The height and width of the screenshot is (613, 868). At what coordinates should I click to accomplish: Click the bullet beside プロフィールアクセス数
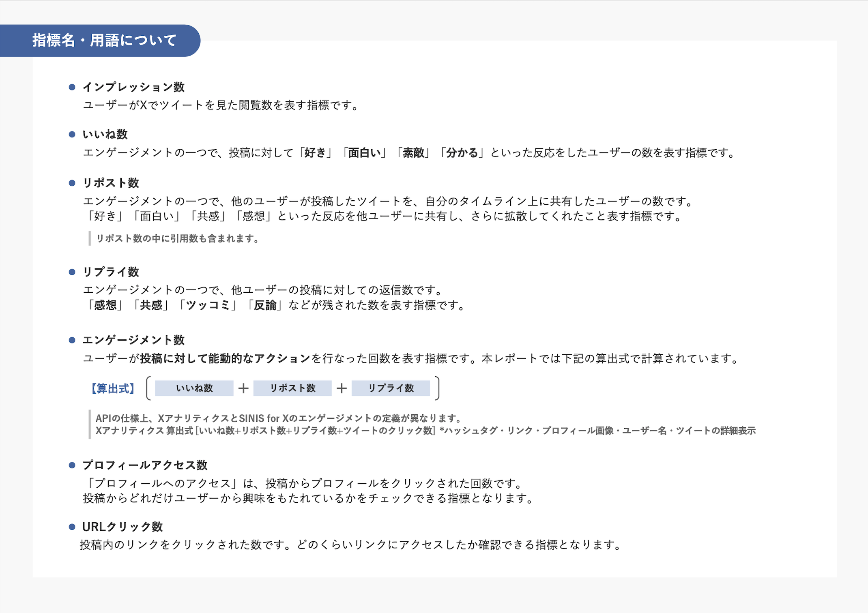[72, 465]
